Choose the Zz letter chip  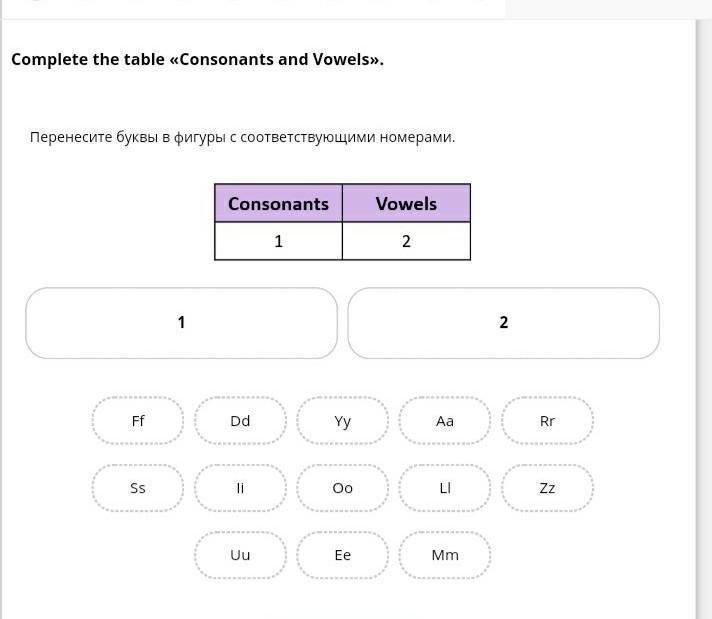coord(547,488)
